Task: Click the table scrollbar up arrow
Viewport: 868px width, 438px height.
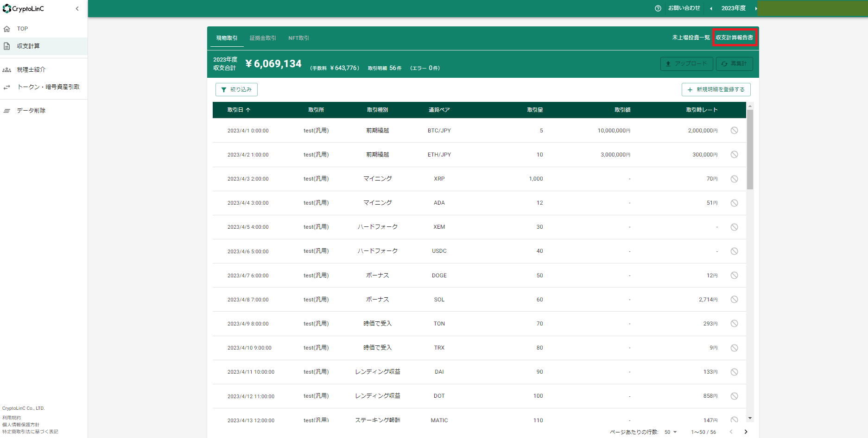Action: click(x=750, y=106)
